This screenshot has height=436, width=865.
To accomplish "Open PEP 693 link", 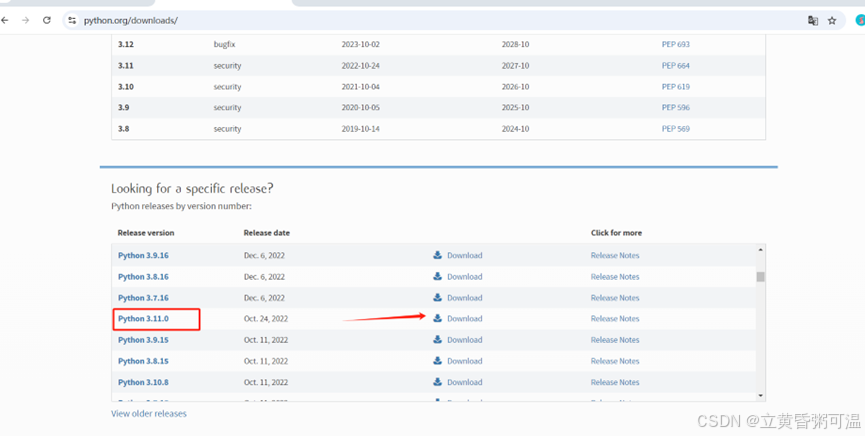I will pos(676,44).
